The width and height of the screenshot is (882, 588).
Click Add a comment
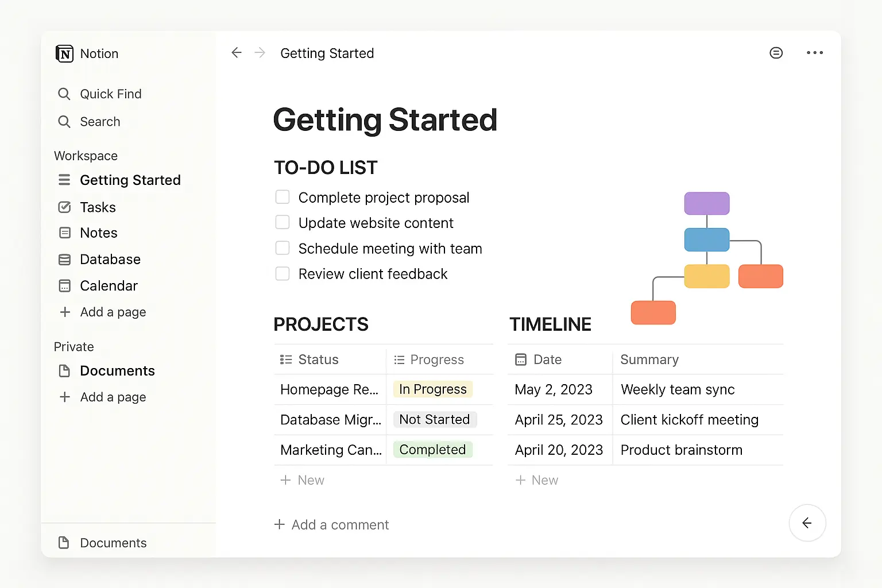[332, 524]
